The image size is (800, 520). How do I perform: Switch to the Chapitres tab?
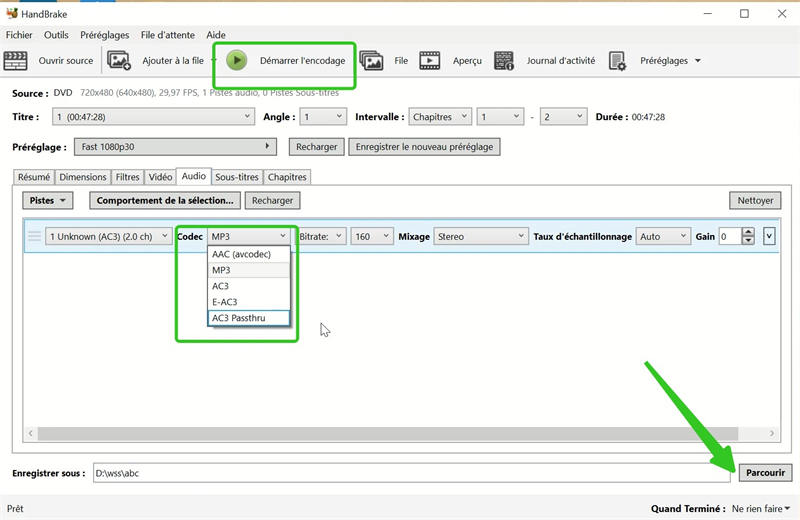287,177
